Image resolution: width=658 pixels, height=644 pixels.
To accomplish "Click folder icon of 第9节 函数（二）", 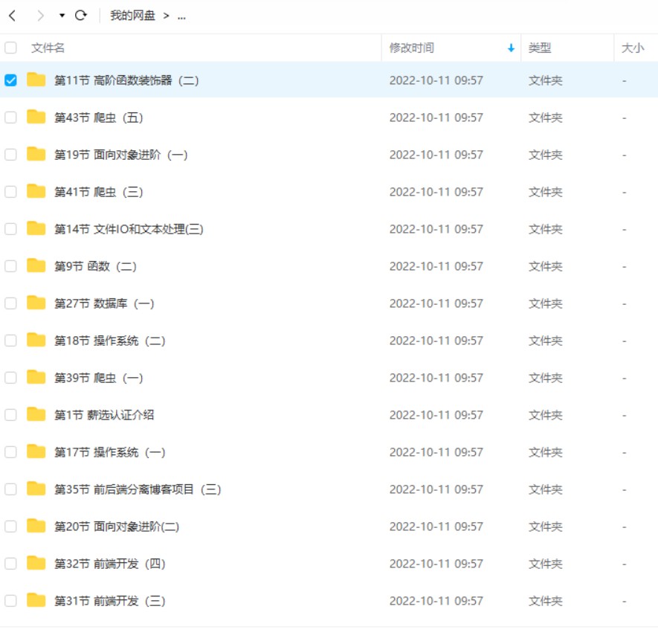I will point(36,265).
